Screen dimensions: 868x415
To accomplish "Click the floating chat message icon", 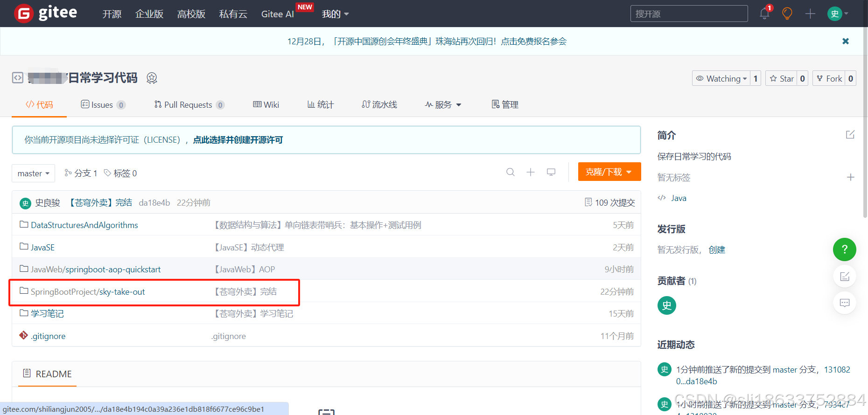I will pos(845,303).
